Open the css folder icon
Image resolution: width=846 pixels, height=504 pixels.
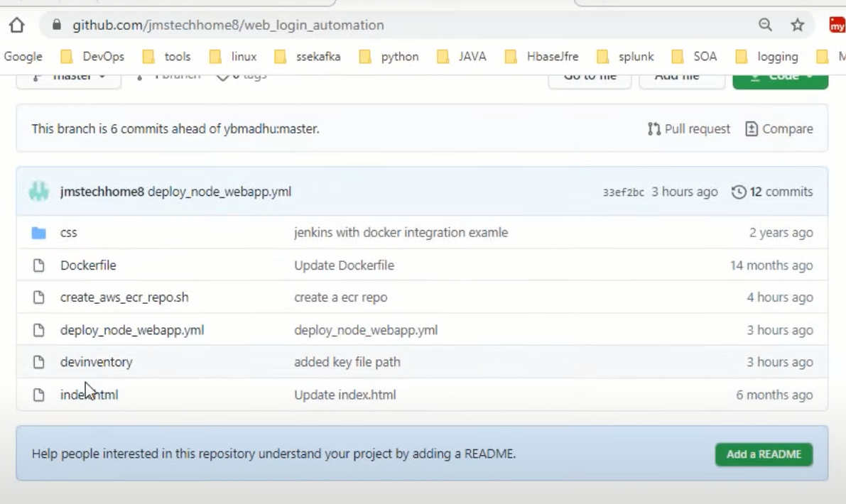(39, 233)
